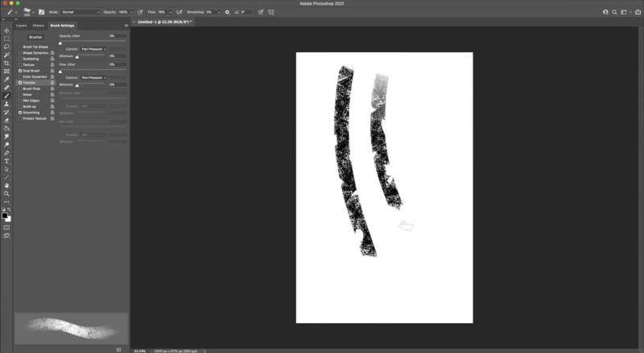Select the Zoom tool in toolbar
This screenshot has height=353, width=644.
click(6, 193)
